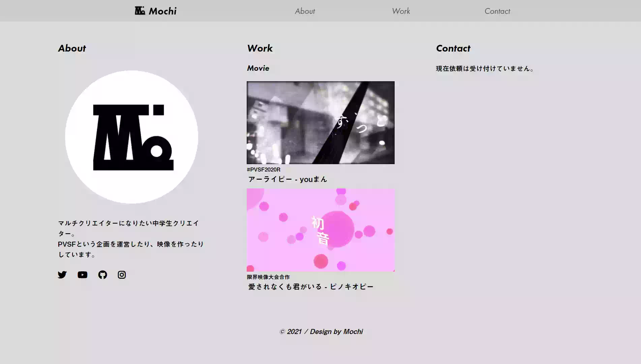Select Contact in the top navigation

pos(497,11)
